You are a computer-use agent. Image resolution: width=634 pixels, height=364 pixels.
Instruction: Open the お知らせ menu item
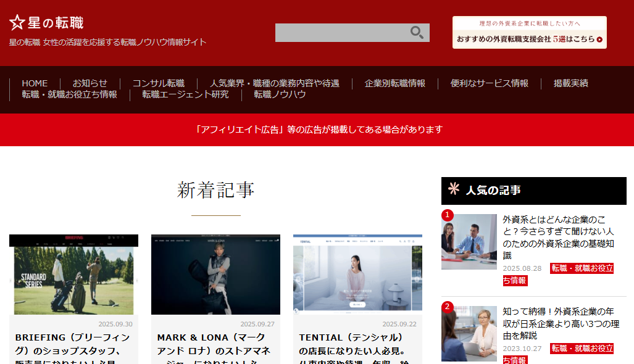point(90,83)
